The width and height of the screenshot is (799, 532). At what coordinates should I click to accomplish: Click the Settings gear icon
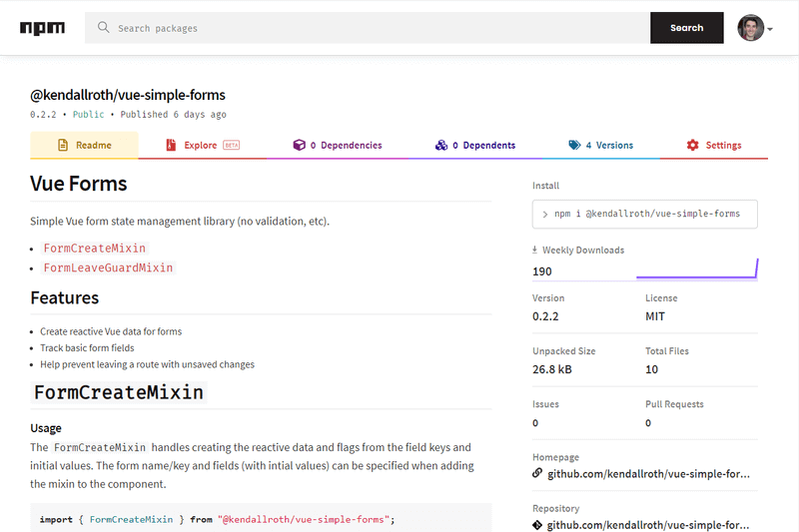coord(693,146)
